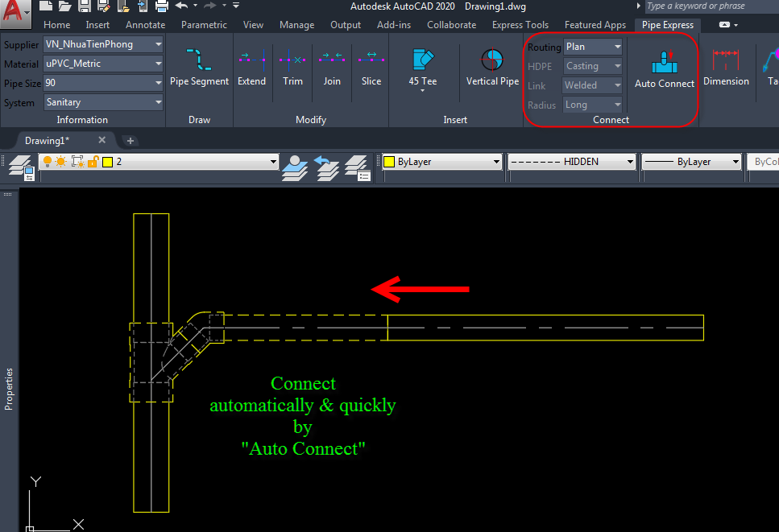Toggle layer 2 viewport freeze icon

[78, 161]
